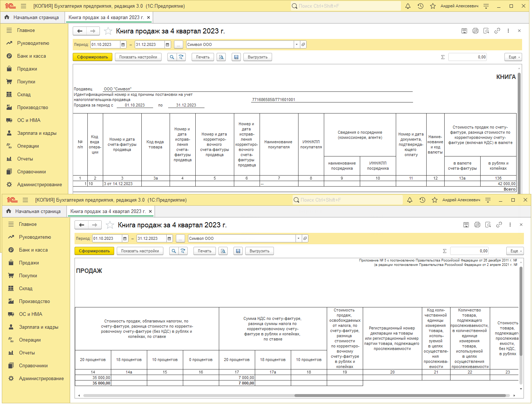Click the forward arrow in top window
This screenshot has height=404, width=532.
tap(93, 31)
